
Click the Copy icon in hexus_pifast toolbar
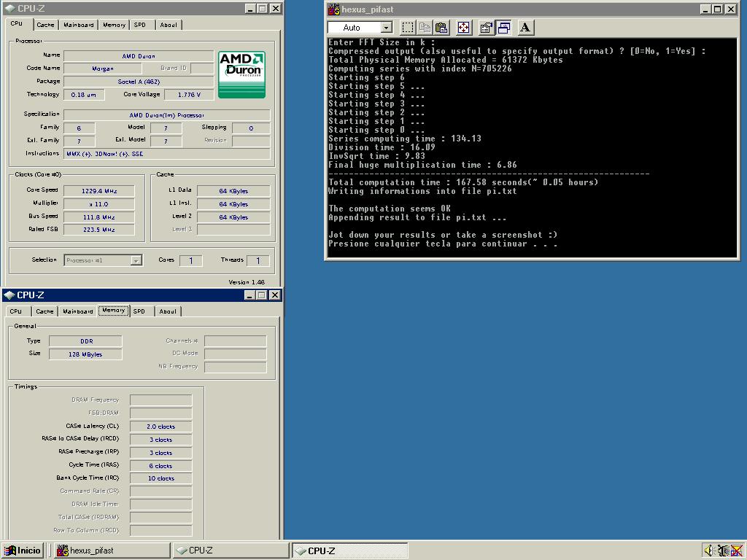425,28
